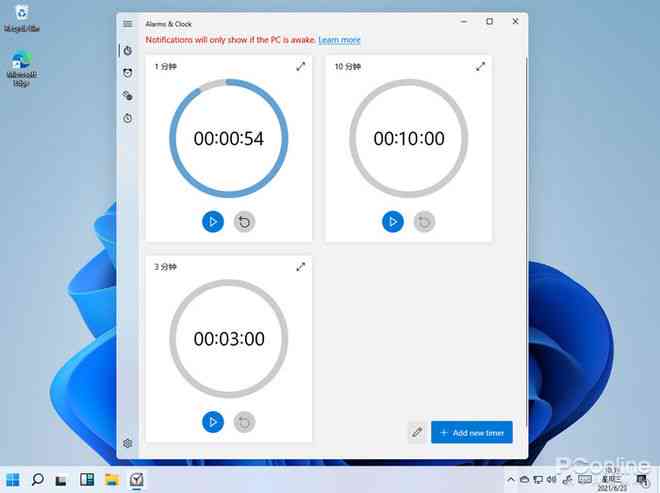Click the edit timers pencil button
660x493 pixels.
click(417, 432)
